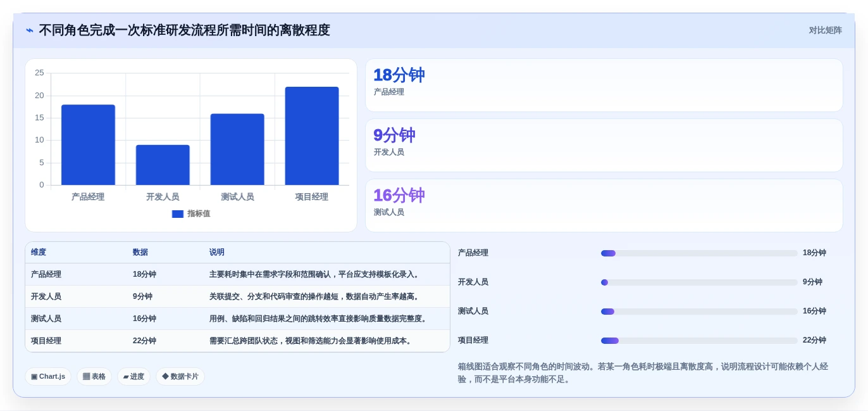
Task: Click description starting 用例、缺陷和回归结果
Action: click(319, 319)
